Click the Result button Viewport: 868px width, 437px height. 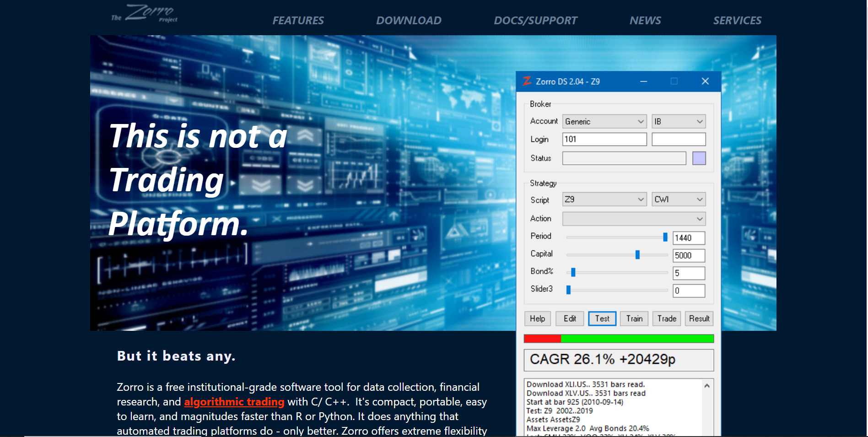[x=699, y=318]
